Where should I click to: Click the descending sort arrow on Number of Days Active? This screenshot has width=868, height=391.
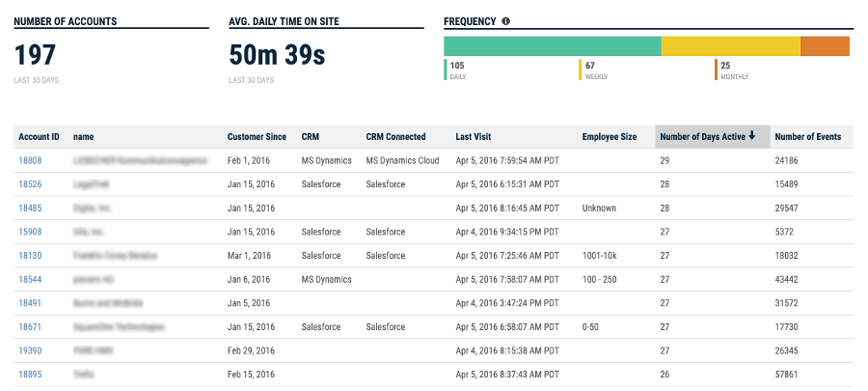(751, 136)
